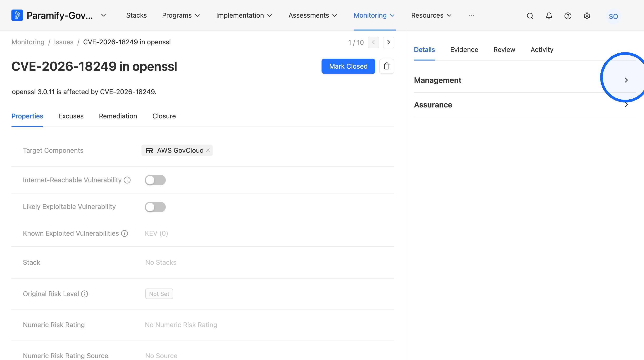Image resolution: width=644 pixels, height=360 pixels.
Task: Select the Details tab in side panel
Action: pos(424,50)
